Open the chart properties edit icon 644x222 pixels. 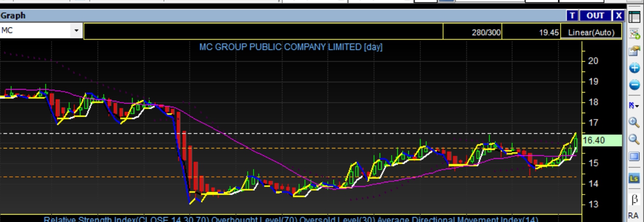click(634, 51)
